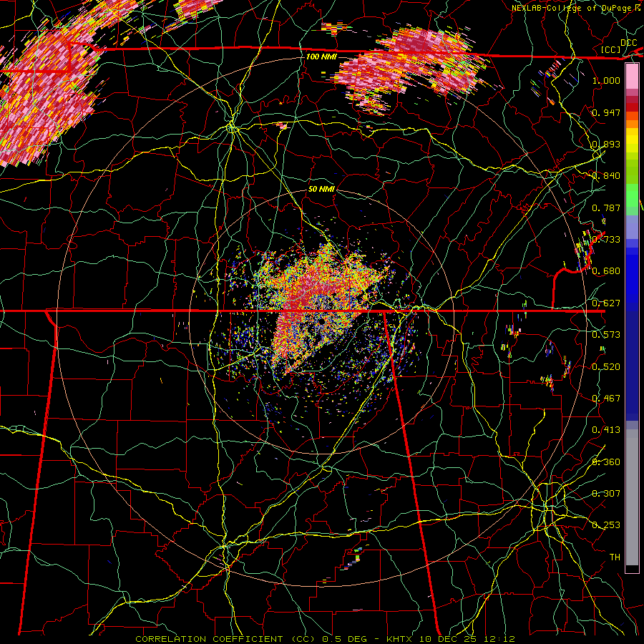Click the 0.5 DEG elevation text
The height and width of the screenshot is (644, 644).
344,639
